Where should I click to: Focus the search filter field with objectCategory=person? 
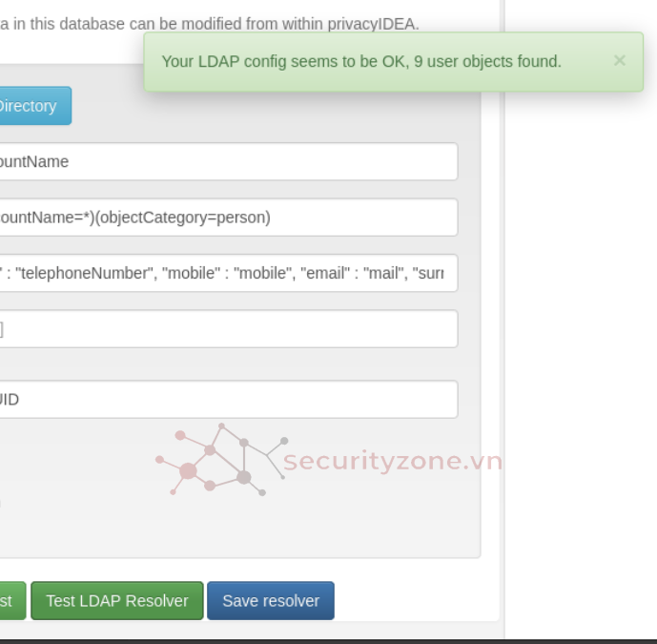point(229,218)
